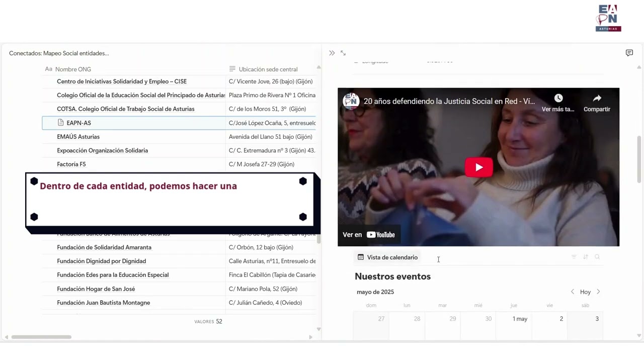Collapse the side panel with double chevron icon
644x362 pixels.
pos(332,53)
